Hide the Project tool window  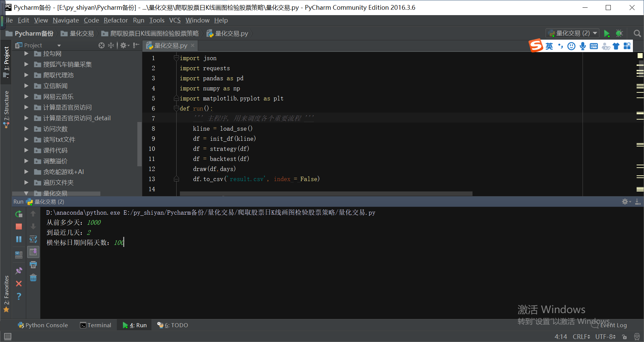click(x=136, y=45)
